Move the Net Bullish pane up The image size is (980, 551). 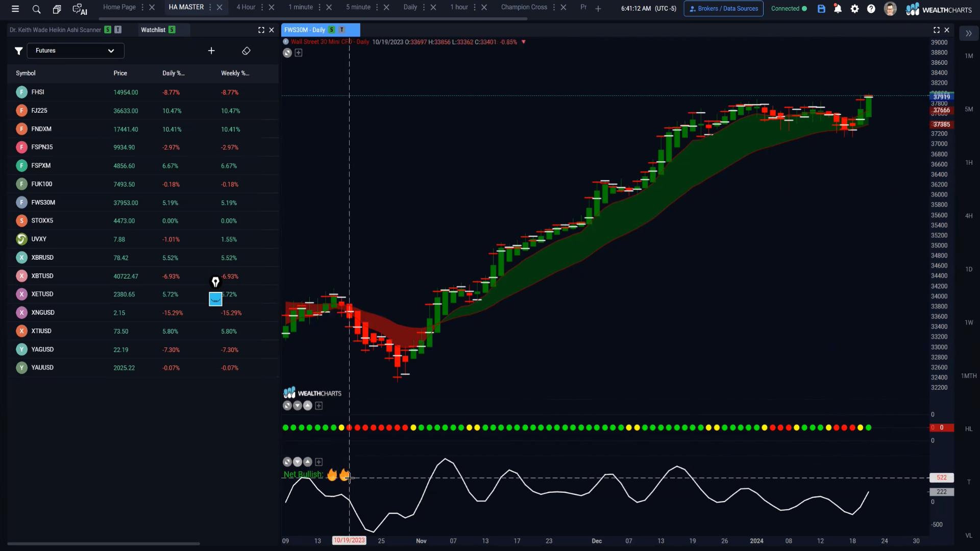(x=308, y=462)
